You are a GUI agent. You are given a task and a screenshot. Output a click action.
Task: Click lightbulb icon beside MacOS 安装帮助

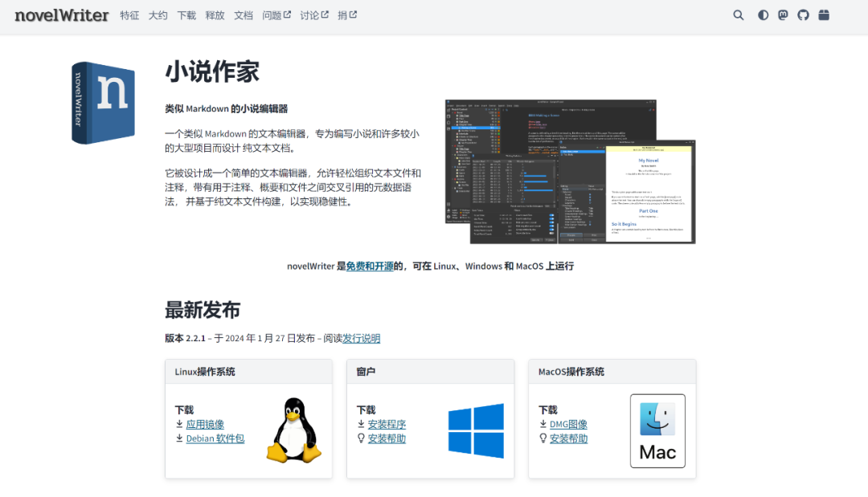click(543, 438)
